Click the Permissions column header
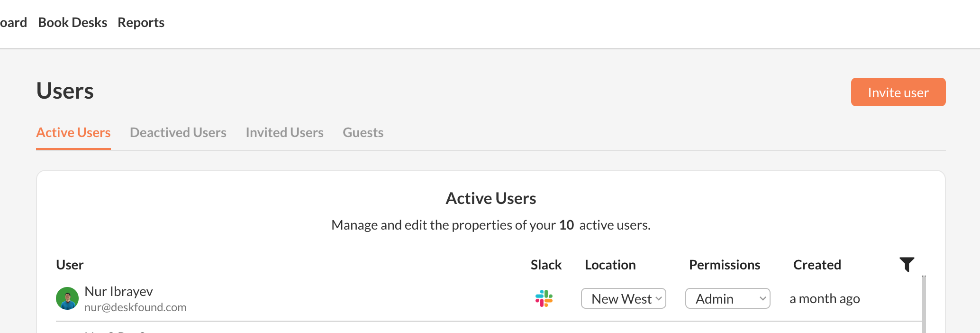Screen dimensions: 980x333 pyautogui.click(x=724, y=265)
